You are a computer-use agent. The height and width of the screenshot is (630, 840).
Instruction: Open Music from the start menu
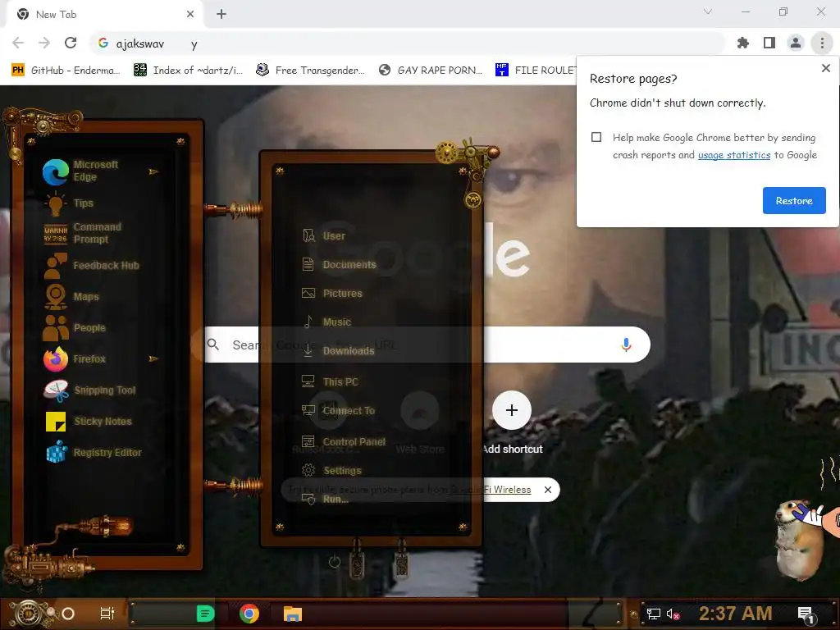point(326,322)
